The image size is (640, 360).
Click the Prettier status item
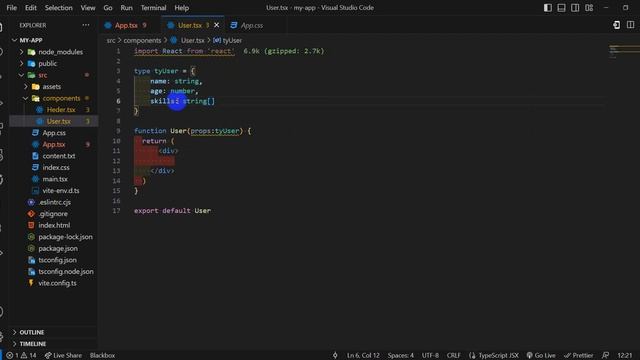point(578,356)
